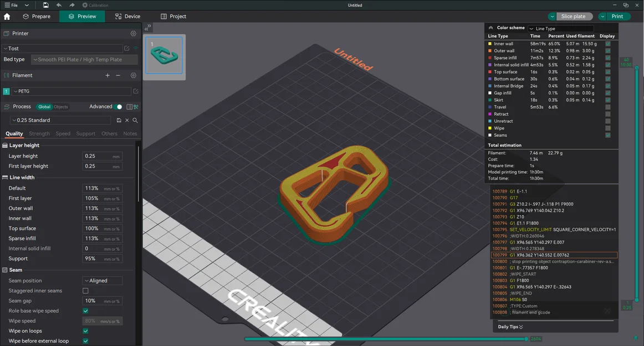Open the Print options arrow
This screenshot has width=644, height=346.
coord(602,17)
